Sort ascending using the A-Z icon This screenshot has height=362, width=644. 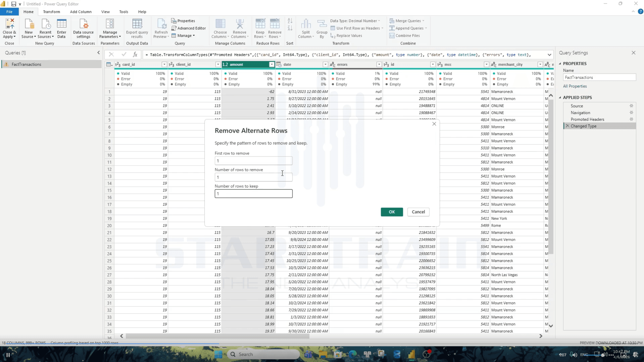(x=290, y=21)
